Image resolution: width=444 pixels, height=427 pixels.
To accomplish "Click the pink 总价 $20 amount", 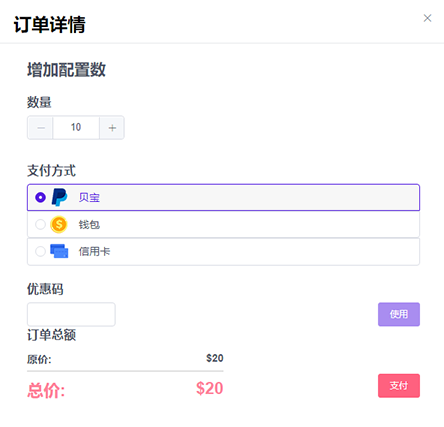I will tap(209, 388).
